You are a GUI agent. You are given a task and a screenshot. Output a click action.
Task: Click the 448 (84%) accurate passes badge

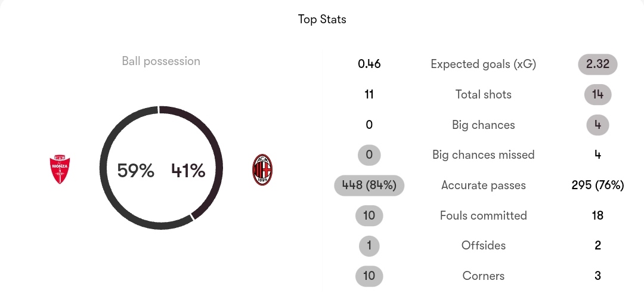(369, 185)
